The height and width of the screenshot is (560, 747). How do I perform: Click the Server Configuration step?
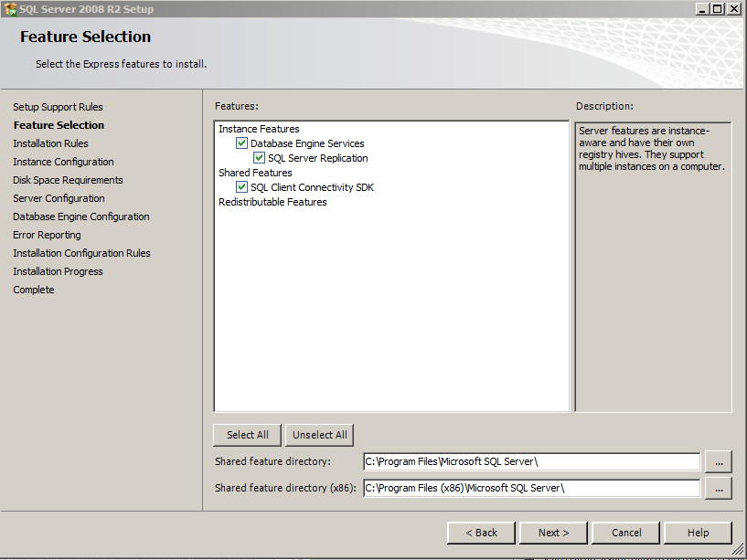click(x=59, y=198)
